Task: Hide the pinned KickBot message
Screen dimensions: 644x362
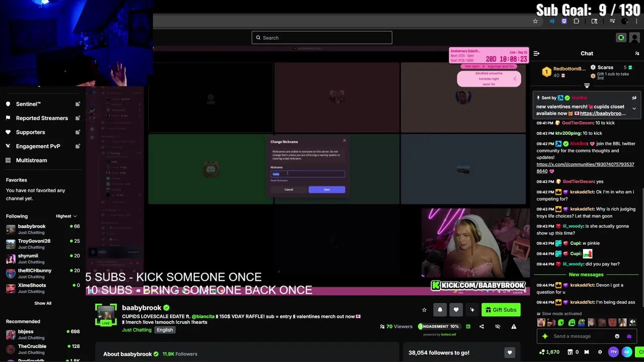Action: click(x=634, y=98)
